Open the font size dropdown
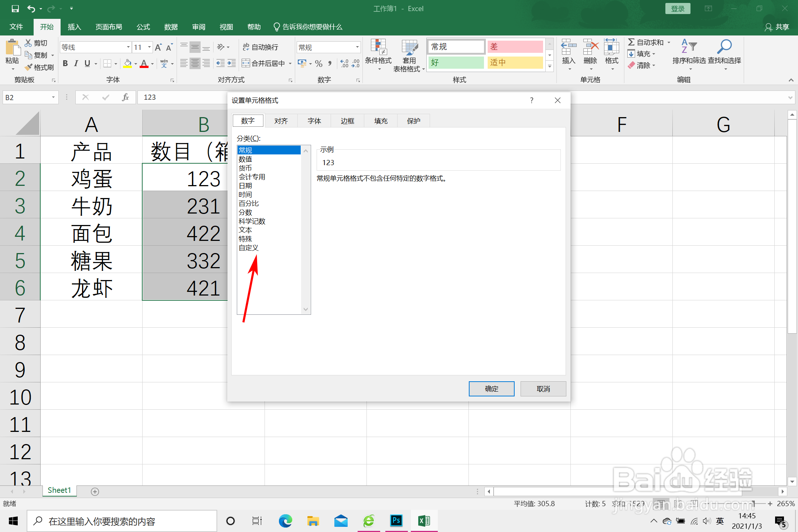This screenshot has width=798, height=532. click(x=149, y=47)
